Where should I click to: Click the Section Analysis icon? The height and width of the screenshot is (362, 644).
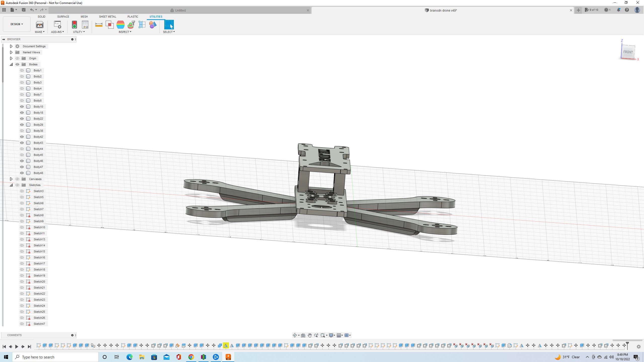pyautogui.click(x=142, y=25)
